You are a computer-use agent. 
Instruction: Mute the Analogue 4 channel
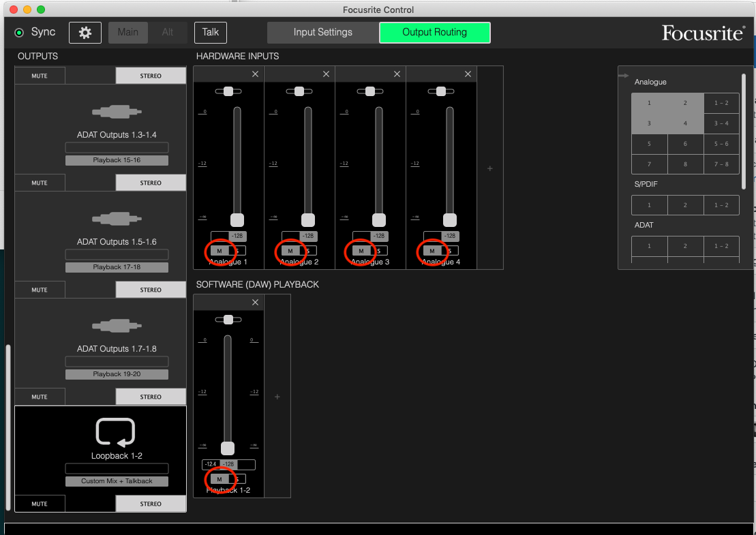point(432,251)
